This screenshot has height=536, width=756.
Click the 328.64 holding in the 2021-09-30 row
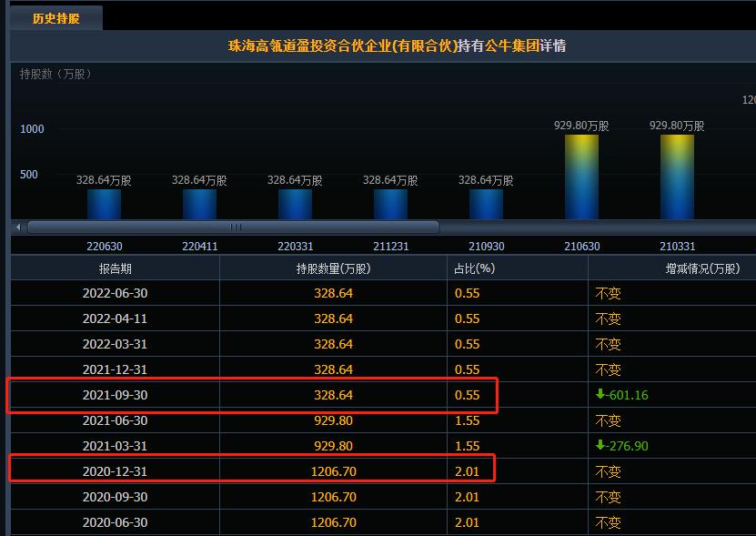pyautogui.click(x=333, y=395)
